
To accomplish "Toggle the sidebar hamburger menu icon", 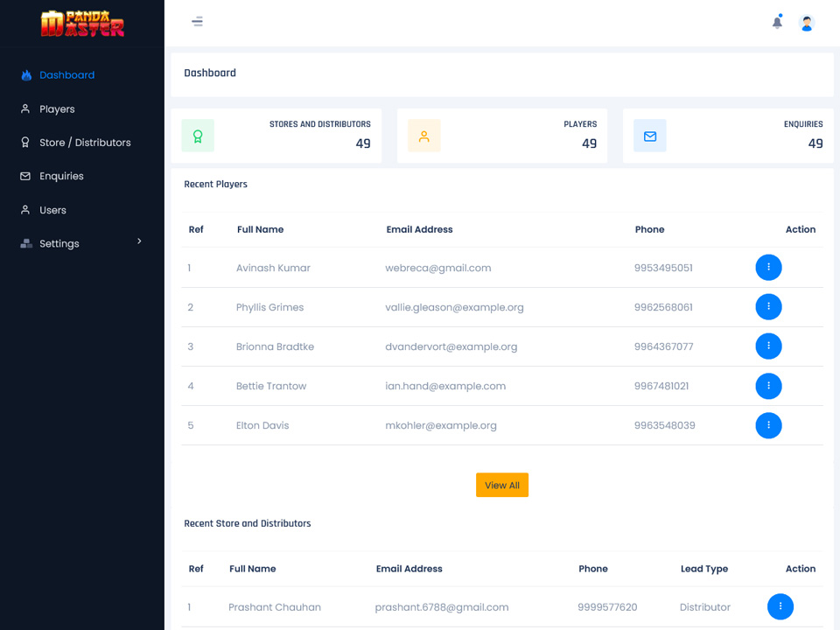I will pos(198,22).
